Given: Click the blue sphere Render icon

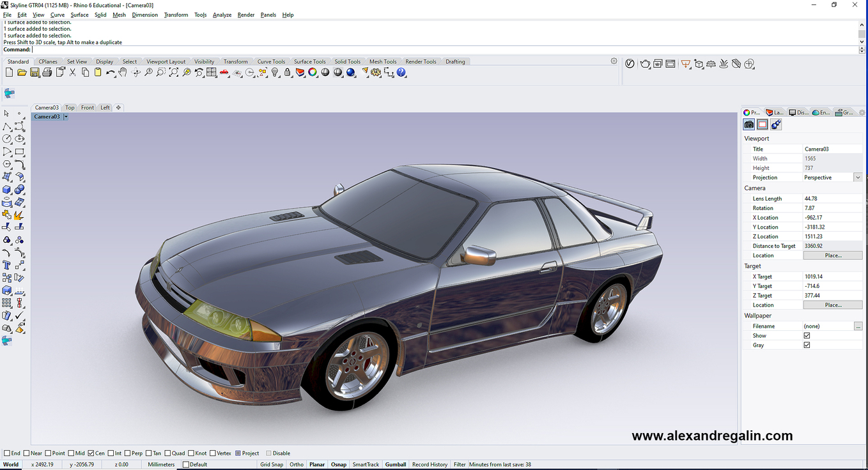Looking at the screenshot, I should pyautogui.click(x=350, y=73).
